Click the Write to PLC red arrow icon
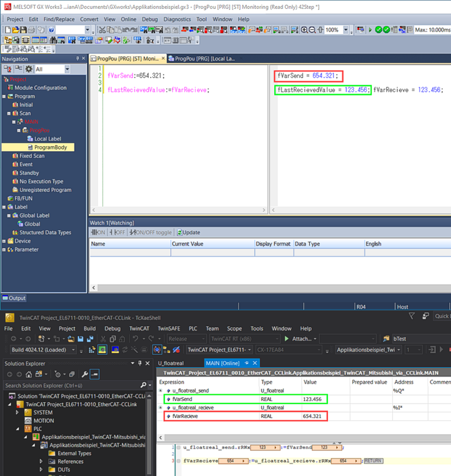This screenshot has width=451, height=476. [x=185, y=30]
